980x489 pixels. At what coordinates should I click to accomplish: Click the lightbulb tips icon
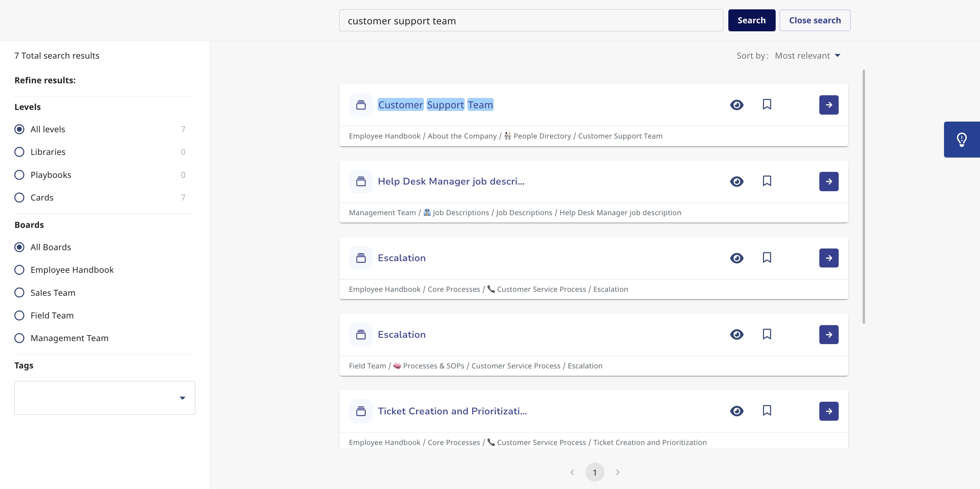pos(961,140)
